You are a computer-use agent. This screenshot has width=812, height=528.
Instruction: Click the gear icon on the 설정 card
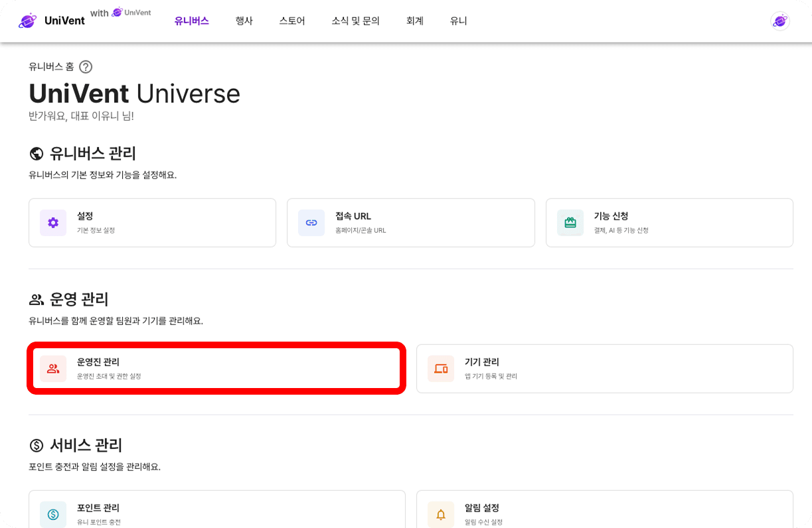pyautogui.click(x=52, y=222)
